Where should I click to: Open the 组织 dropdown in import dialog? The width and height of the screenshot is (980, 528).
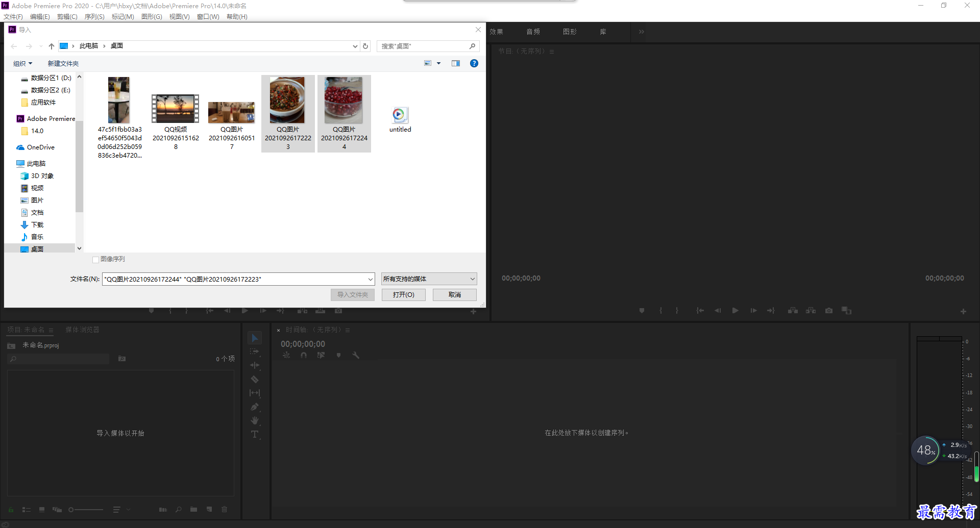pos(22,63)
